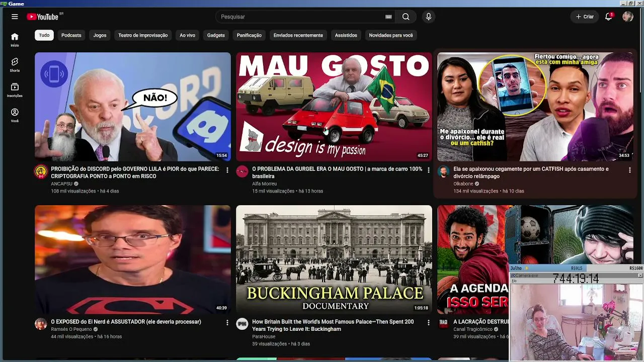Screen dimensions: 644x362
Task: Open options menu for Ei Nerd video
Action: 227,323
